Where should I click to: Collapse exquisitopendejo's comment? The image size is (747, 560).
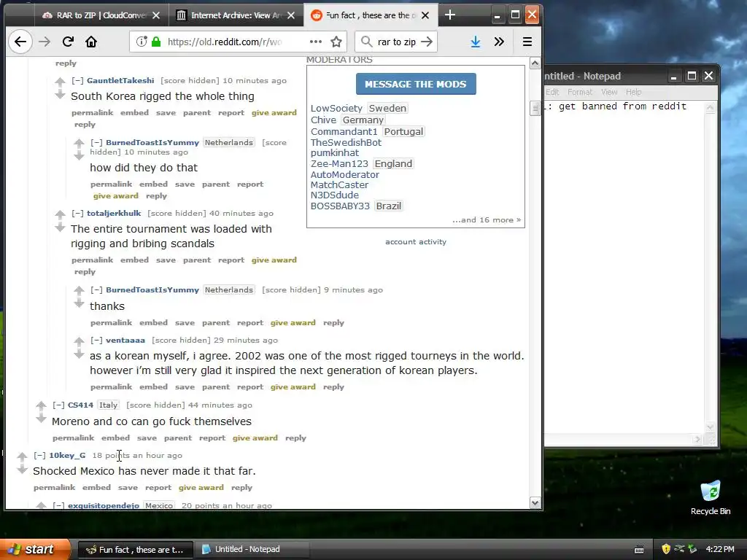click(58, 505)
